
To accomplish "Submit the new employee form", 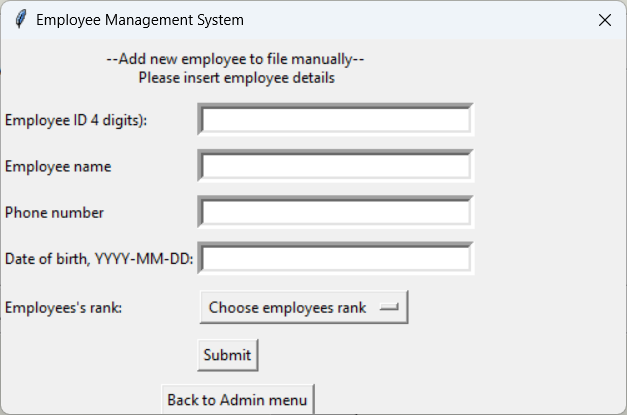I will (x=228, y=355).
